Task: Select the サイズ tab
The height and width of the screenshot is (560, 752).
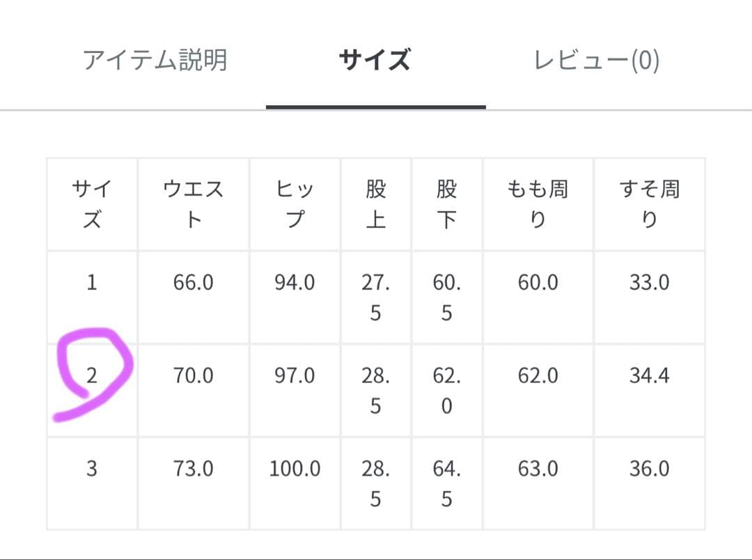Action: click(x=374, y=59)
